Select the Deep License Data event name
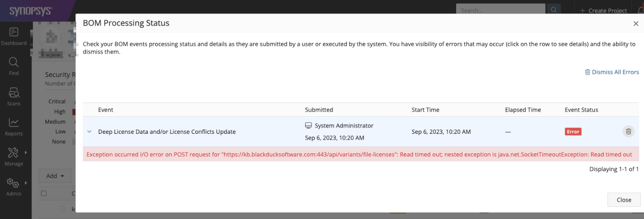The image size is (644, 219). pos(167,132)
